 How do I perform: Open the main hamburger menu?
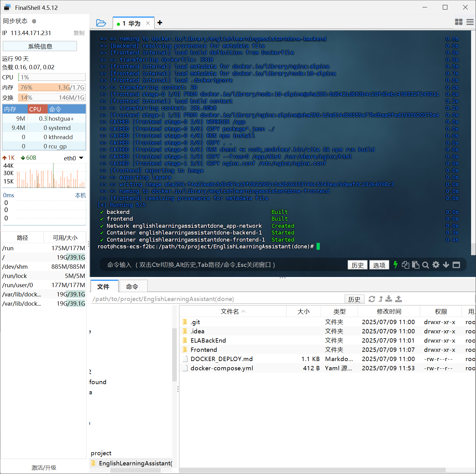tap(470, 22)
